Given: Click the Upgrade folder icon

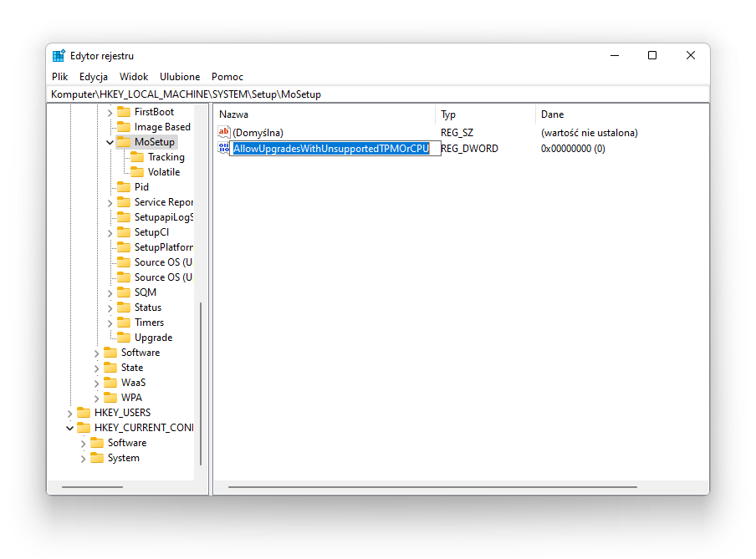Looking at the screenshot, I should click(x=124, y=338).
